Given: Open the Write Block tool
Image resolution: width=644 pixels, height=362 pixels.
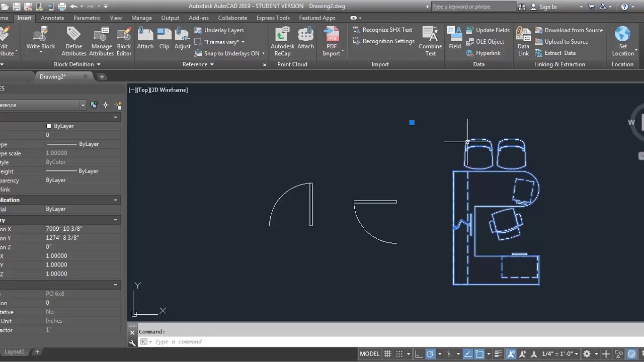Looking at the screenshot, I should pyautogui.click(x=41, y=39).
